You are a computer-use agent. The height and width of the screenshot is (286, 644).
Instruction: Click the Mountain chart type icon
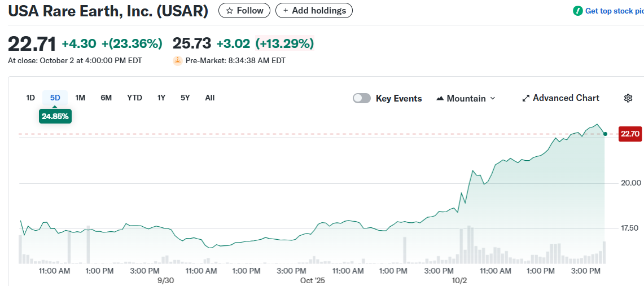click(x=440, y=98)
